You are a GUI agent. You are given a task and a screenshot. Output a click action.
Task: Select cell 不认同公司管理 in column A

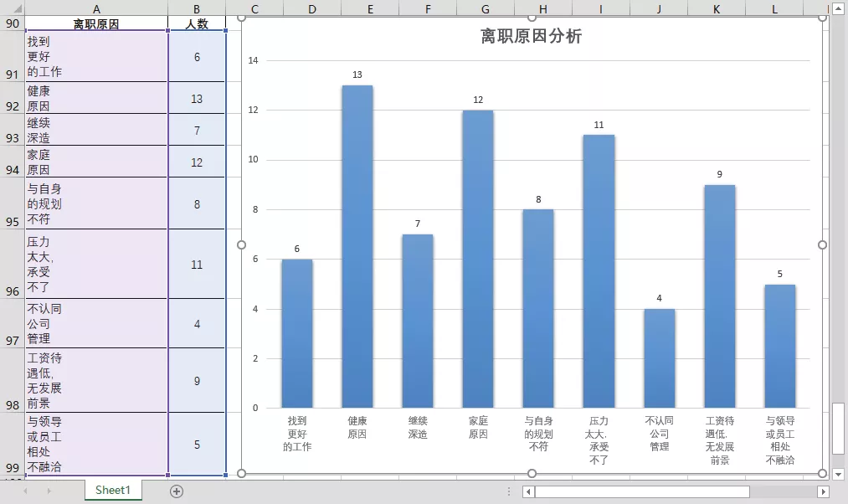pyautogui.click(x=96, y=323)
